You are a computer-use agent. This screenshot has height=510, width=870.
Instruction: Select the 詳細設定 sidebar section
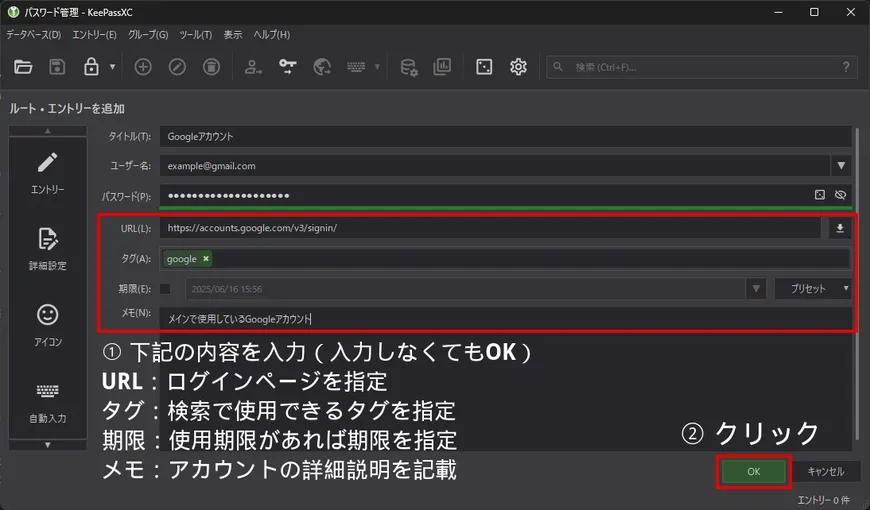(48, 249)
